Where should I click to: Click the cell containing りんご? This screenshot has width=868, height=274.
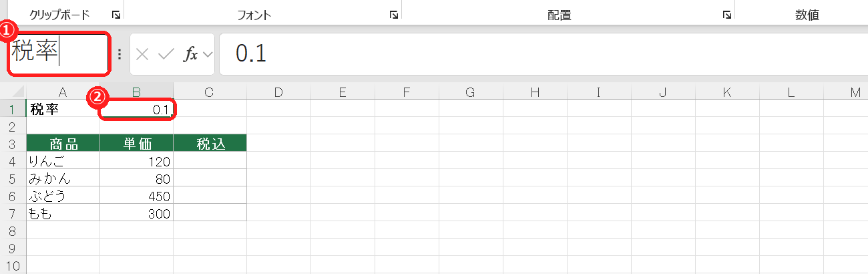pyautogui.click(x=63, y=161)
